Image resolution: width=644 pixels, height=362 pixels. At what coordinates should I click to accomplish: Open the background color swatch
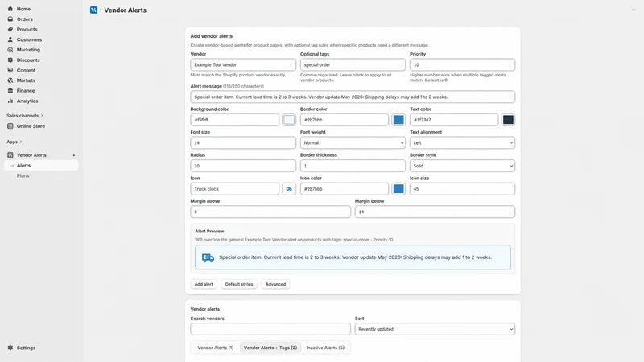pos(289,120)
